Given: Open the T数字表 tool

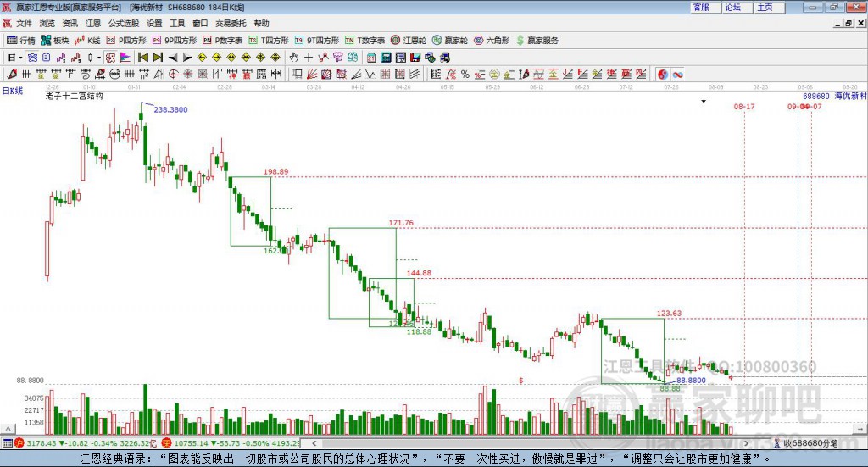Looking at the screenshot, I should tap(364, 41).
